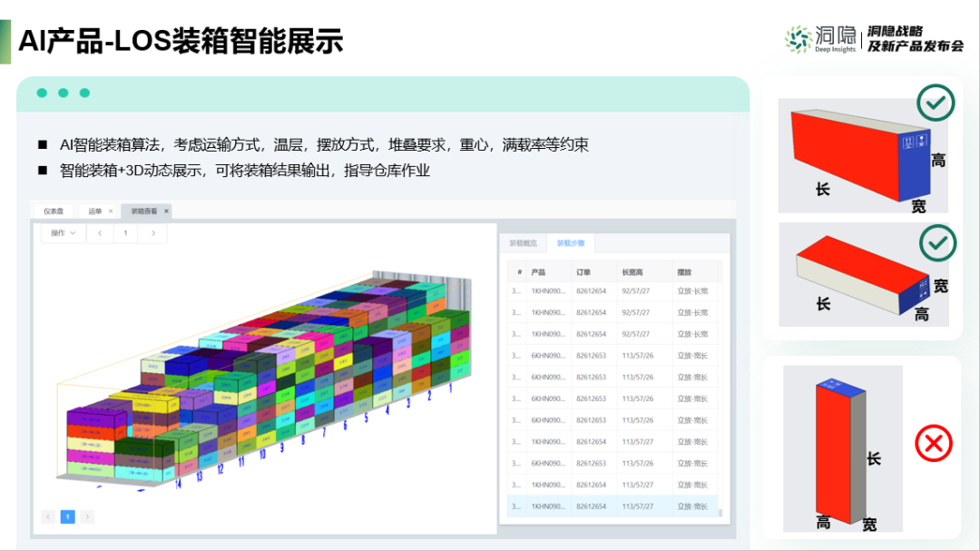Screen dimensions: 980x551
Task: Click the red X mark icon
Action: (x=933, y=444)
